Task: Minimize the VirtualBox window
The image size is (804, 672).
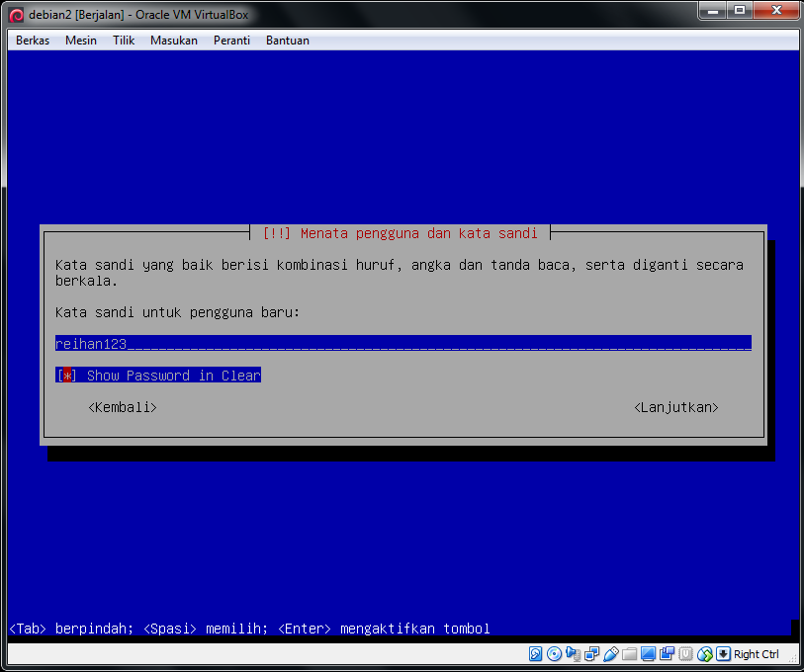Action: tap(713, 10)
